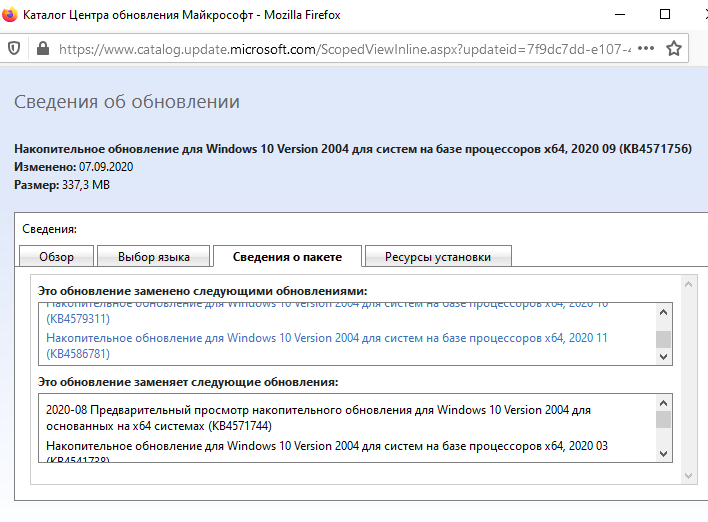
Task: Click the Сведения: label
Action: 50,229
